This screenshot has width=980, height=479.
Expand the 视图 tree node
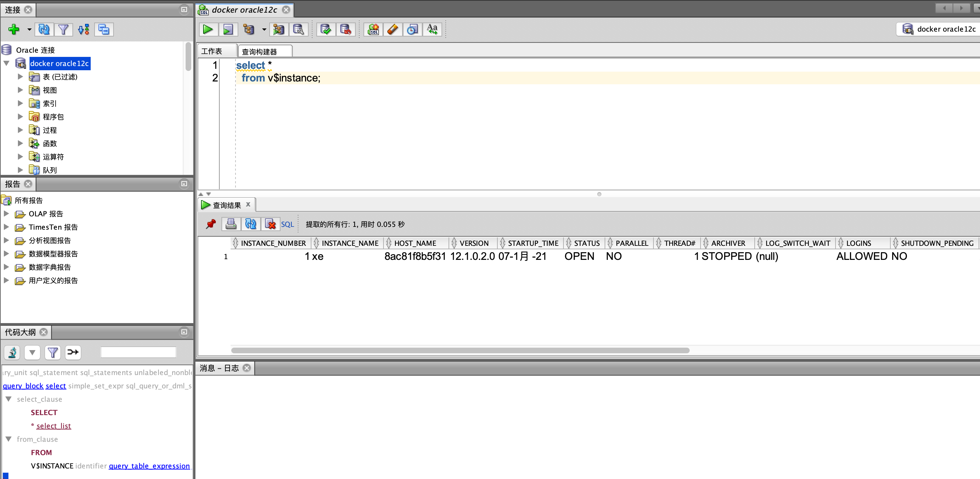pos(20,90)
